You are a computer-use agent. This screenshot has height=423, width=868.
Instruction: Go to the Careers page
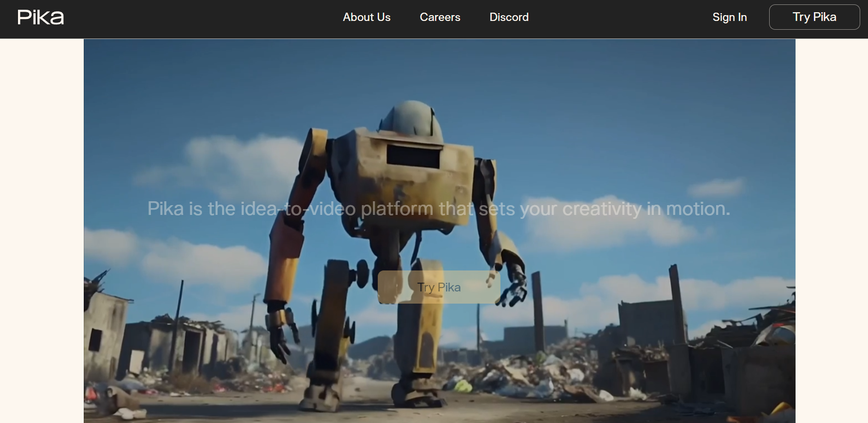440,17
